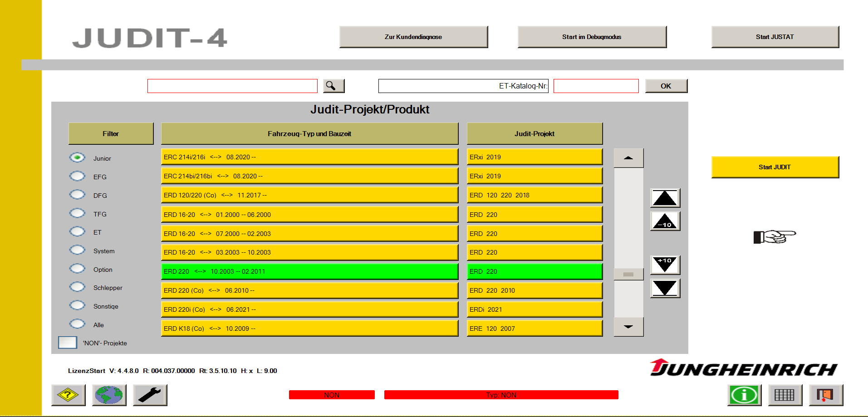Open the grid table icon
The width and height of the screenshot is (868, 417).
tap(785, 395)
